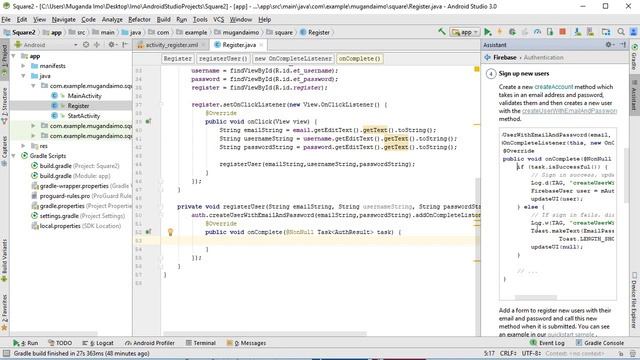This screenshot has height=360, width=640.
Task: Toggle the Favorites side tool window
Action: [x=4, y=312]
